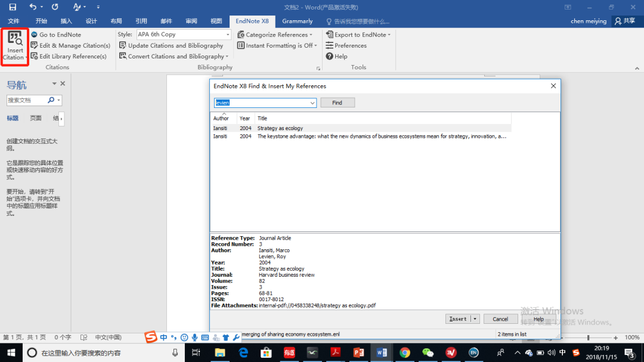The image size is (644, 362).
Task: Switch to the 设计 tab
Action: click(91, 21)
